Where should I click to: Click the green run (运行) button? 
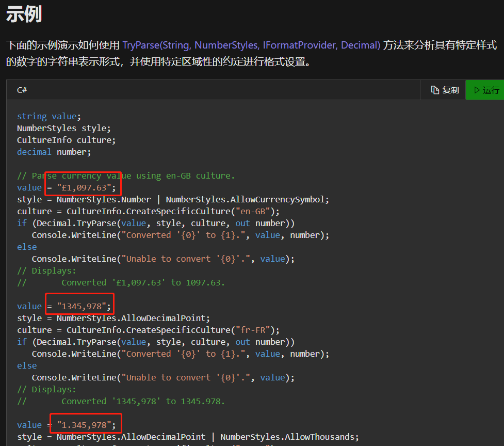coord(485,90)
